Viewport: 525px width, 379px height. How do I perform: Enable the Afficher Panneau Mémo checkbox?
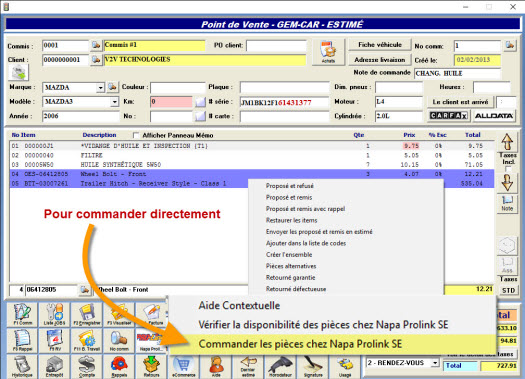click(136, 135)
